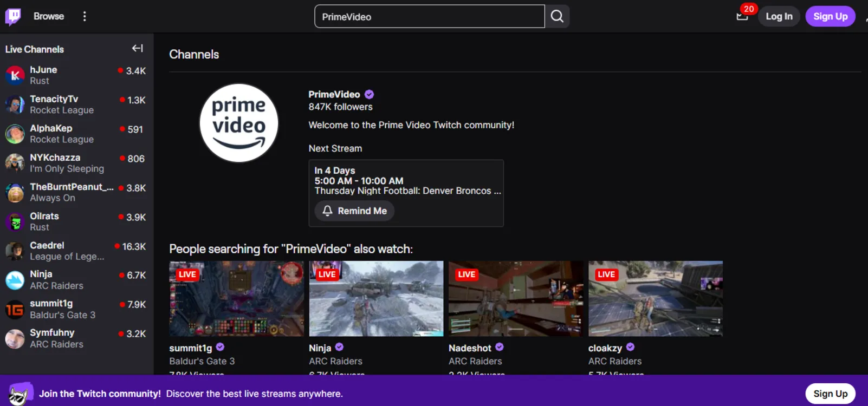Watch Nadeshot's ARC Raiders live thumbnail
This screenshot has height=406, width=868.
516,299
